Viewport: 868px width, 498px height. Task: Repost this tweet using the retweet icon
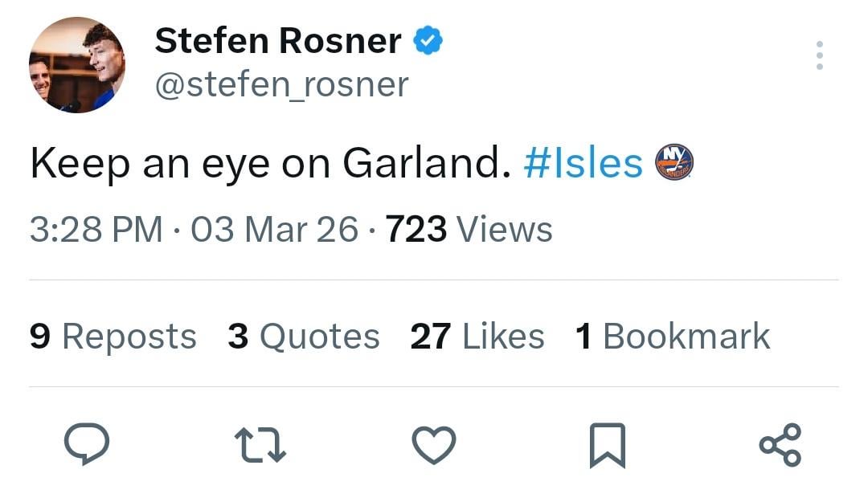coord(260,444)
